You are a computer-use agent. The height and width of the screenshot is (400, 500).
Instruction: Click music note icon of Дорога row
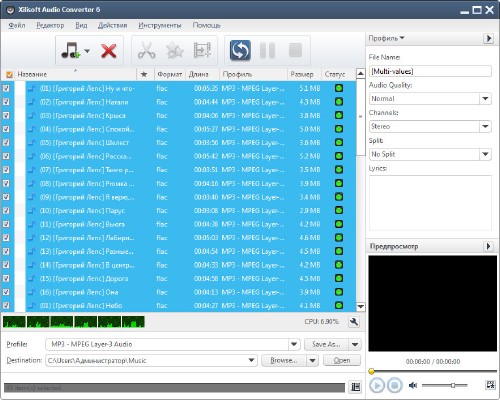tap(32, 278)
